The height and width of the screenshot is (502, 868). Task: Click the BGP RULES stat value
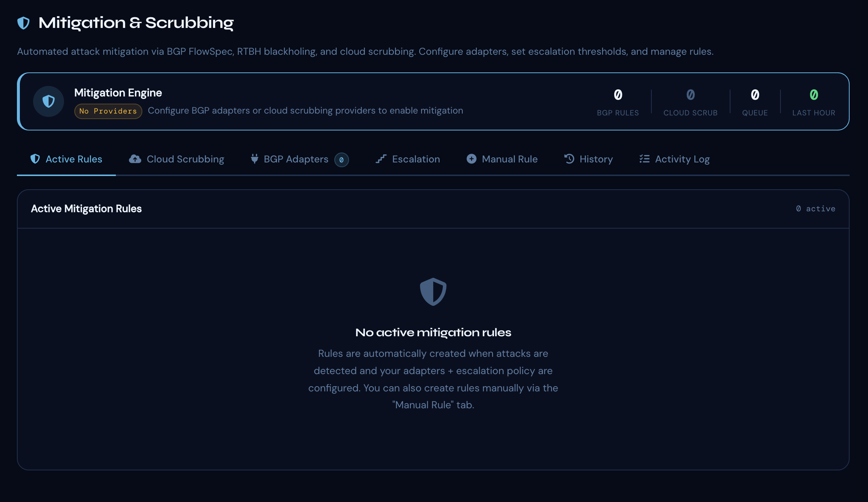tap(618, 95)
